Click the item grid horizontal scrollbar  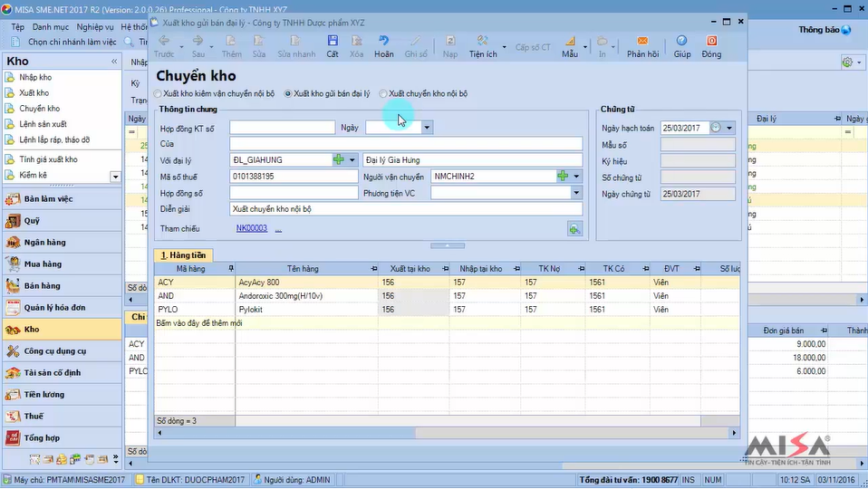click(x=447, y=433)
